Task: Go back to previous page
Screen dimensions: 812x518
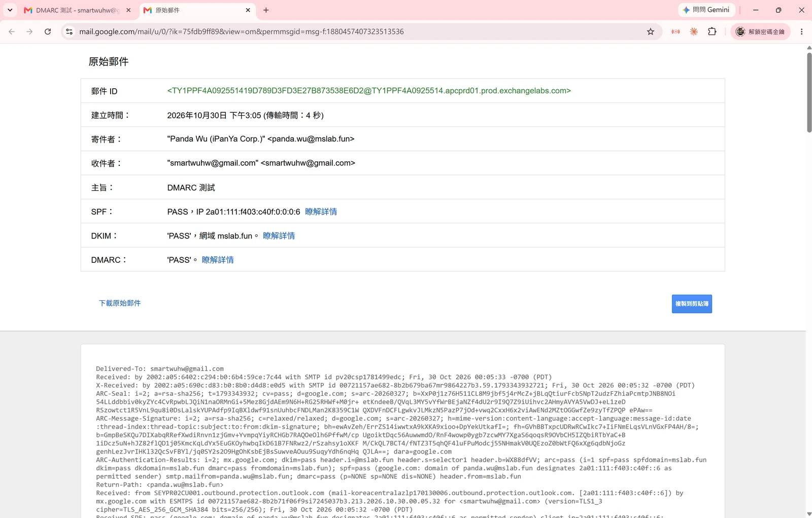Action: pyautogui.click(x=12, y=31)
